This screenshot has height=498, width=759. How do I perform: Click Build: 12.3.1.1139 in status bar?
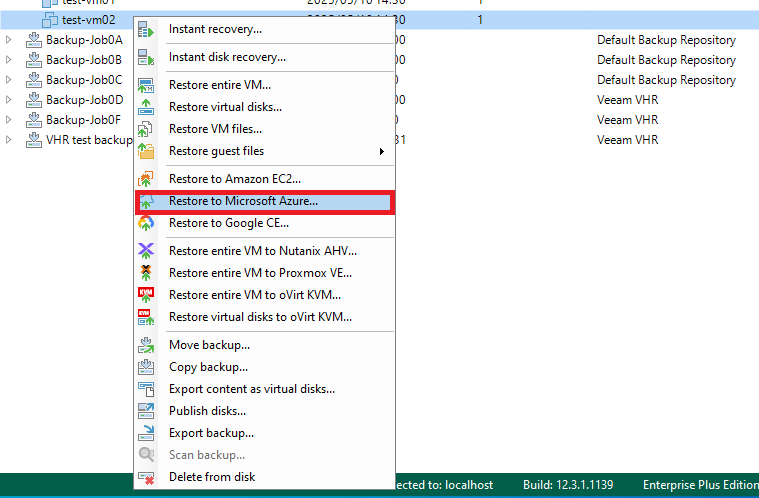568,485
